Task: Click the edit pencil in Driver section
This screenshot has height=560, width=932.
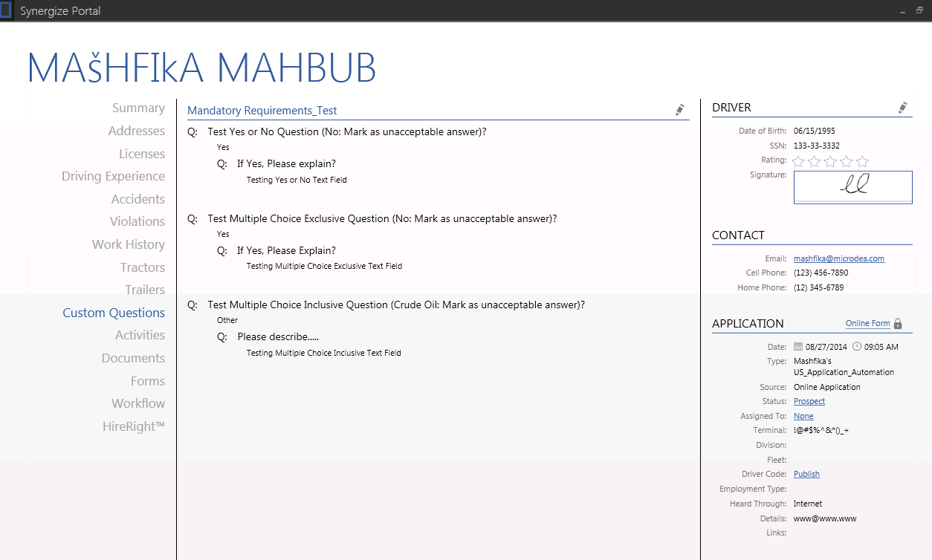Action: point(902,108)
